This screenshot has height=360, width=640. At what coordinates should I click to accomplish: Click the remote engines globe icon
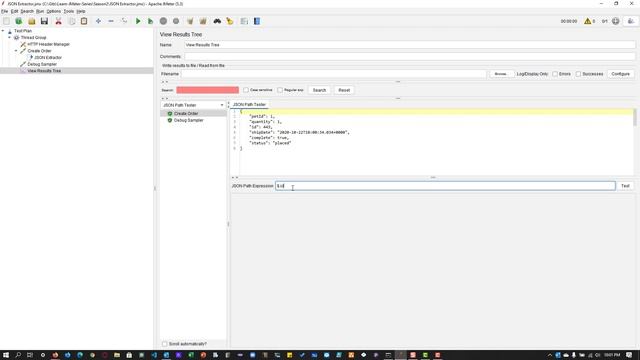616,21
